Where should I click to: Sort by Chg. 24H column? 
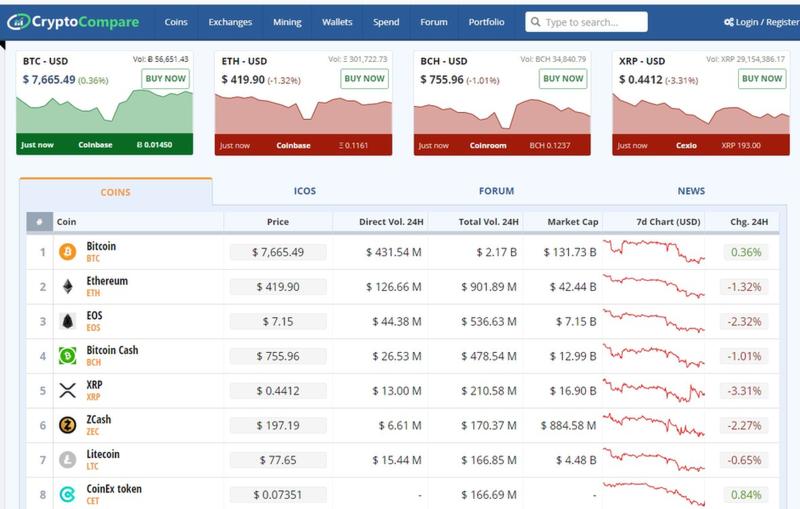point(749,222)
